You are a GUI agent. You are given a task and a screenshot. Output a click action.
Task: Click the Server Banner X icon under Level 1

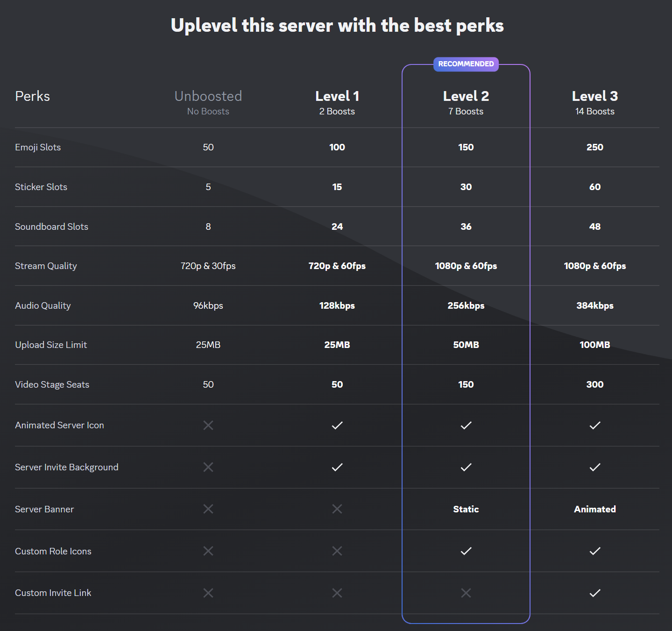[337, 509]
